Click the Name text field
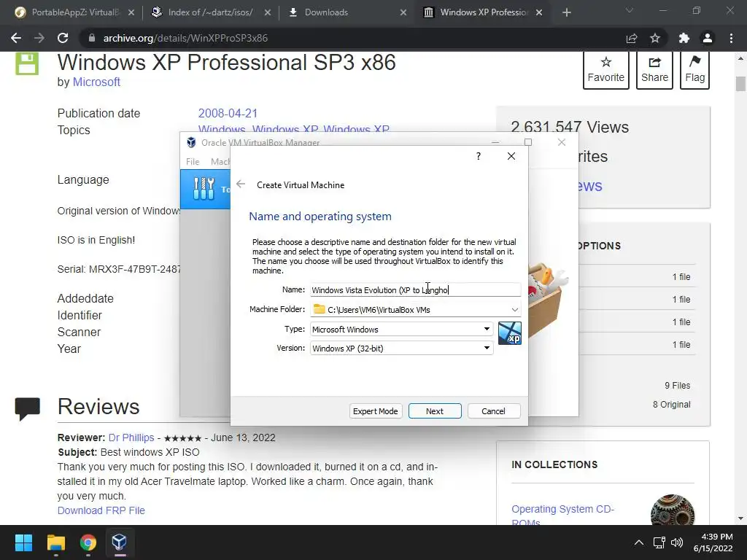Viewport: 747px width, 560px height. (x=415, y=289)
